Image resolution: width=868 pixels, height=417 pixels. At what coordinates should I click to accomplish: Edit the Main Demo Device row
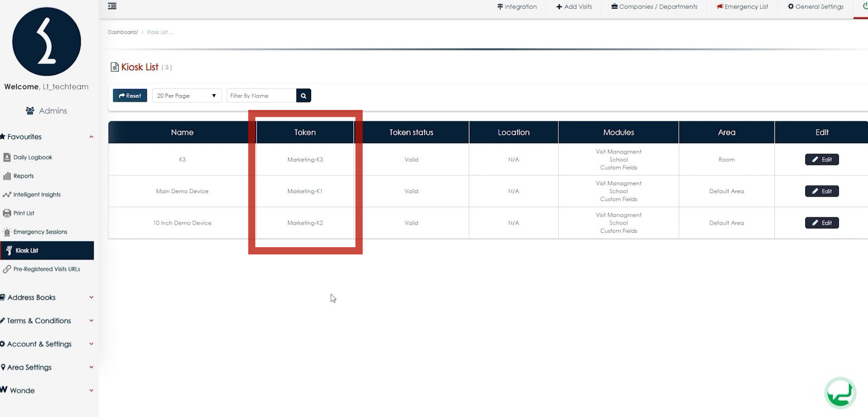click(822, 191)
